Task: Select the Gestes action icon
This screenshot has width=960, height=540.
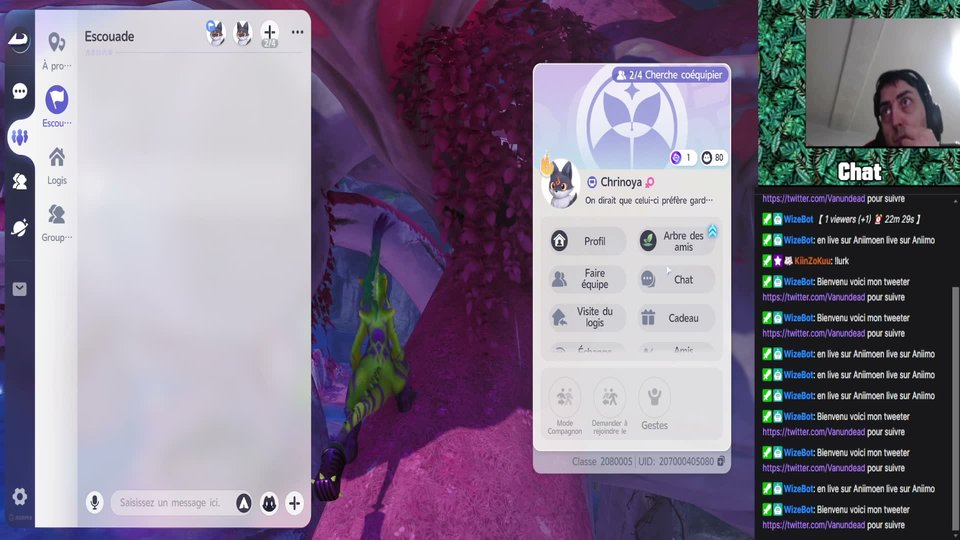Action: [654, 404]
